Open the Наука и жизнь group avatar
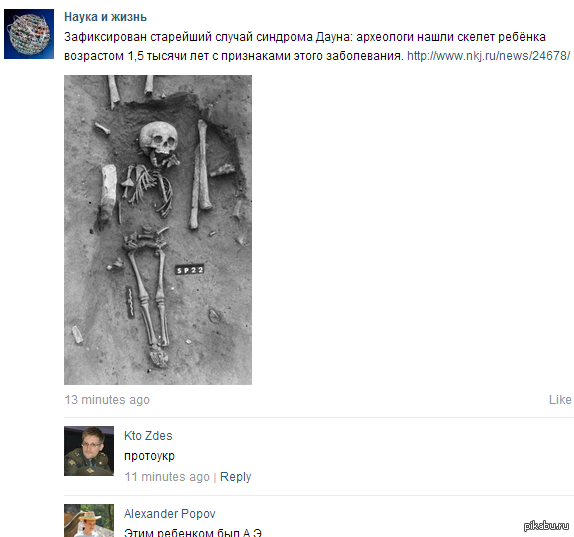Viewport: 574px width, 537px height. [29, 34]
